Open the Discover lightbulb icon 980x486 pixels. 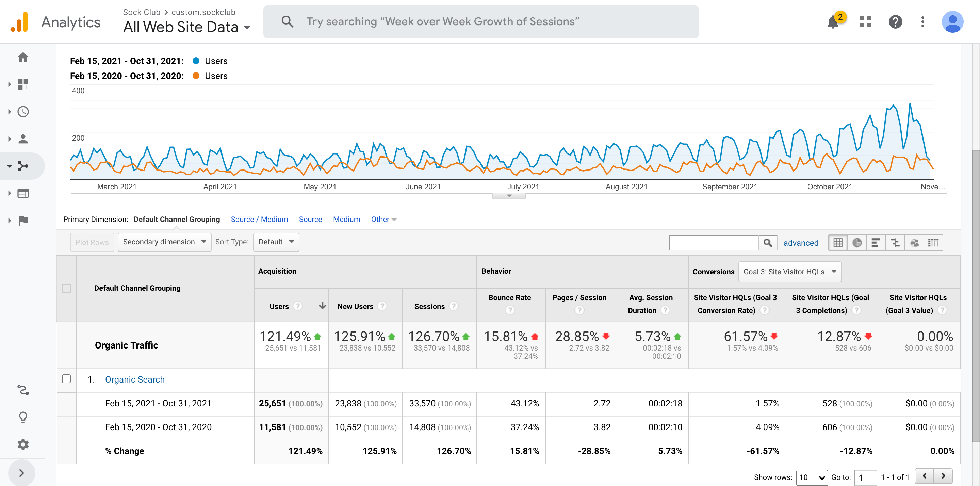23,417
